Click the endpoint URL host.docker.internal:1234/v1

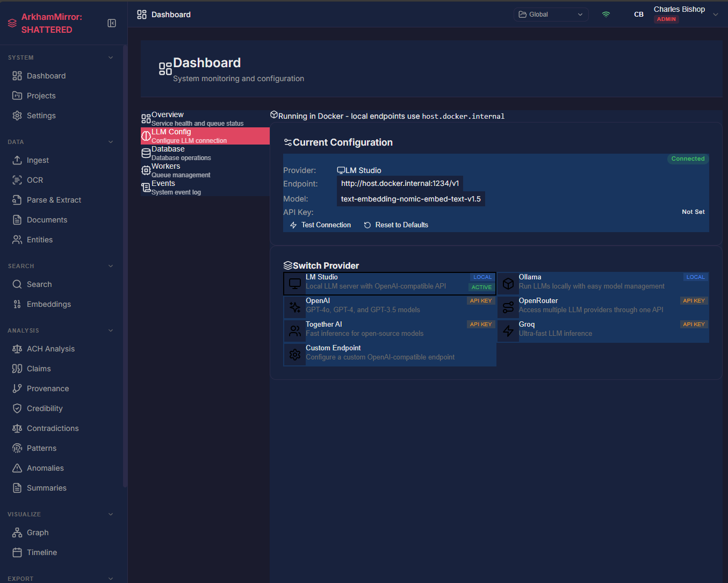(400, 183)
